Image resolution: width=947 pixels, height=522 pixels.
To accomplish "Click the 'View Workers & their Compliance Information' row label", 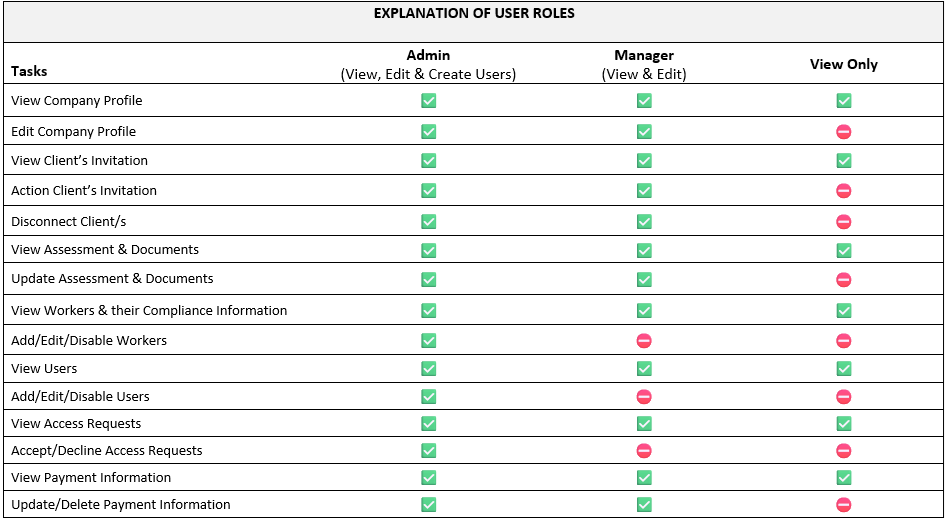I will point(149,311).
